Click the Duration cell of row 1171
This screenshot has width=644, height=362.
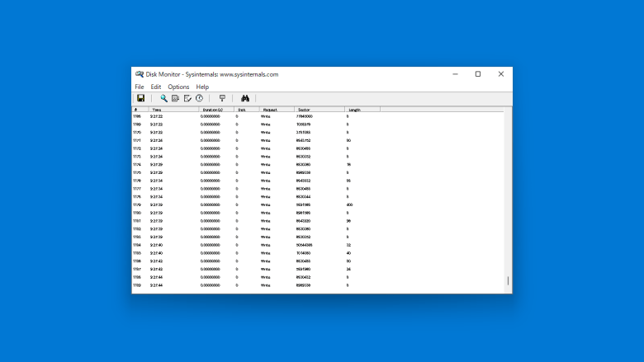click(211, 141)
